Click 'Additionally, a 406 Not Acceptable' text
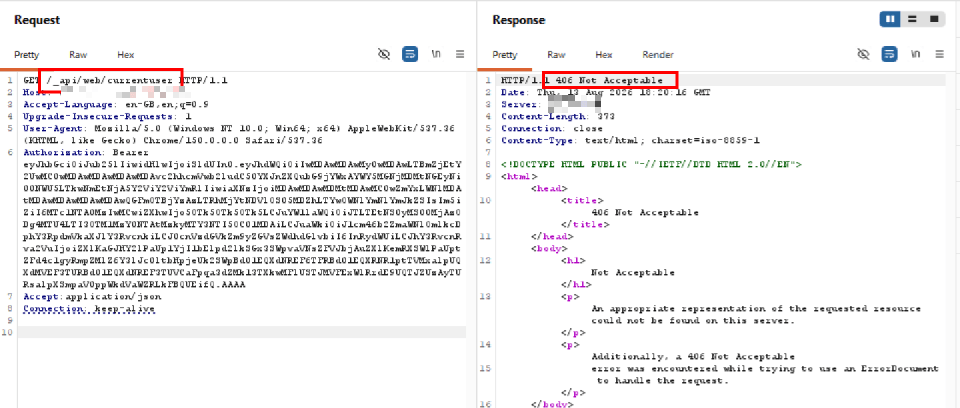This screenshot has height=408, width=960. (x=693, y=357)
